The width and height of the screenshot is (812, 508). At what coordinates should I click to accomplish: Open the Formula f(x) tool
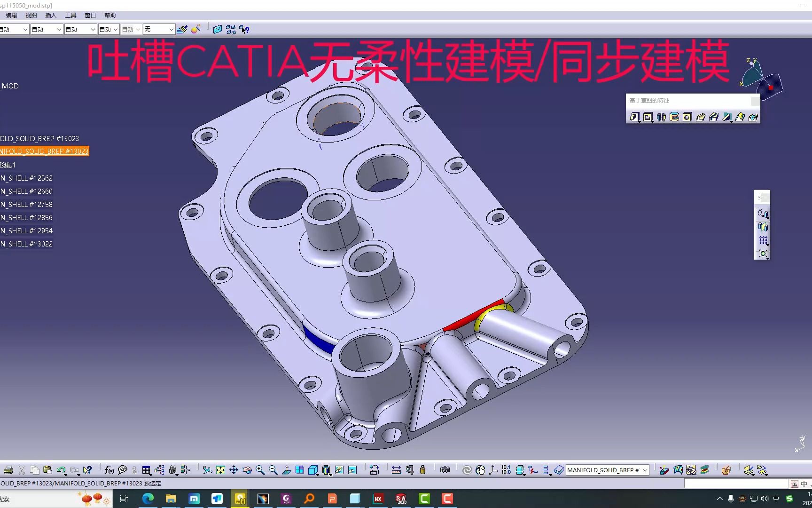tap(109, 470)
